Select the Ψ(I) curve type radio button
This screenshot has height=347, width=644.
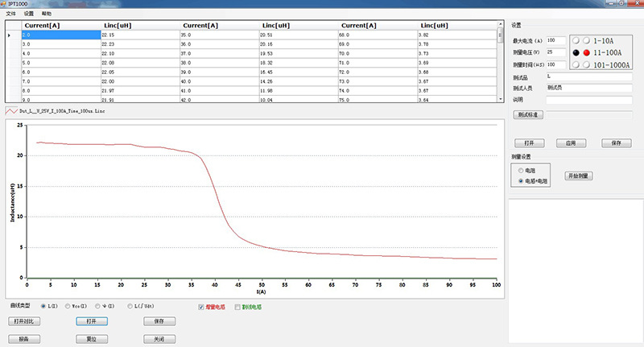click(x=97, y=307)
